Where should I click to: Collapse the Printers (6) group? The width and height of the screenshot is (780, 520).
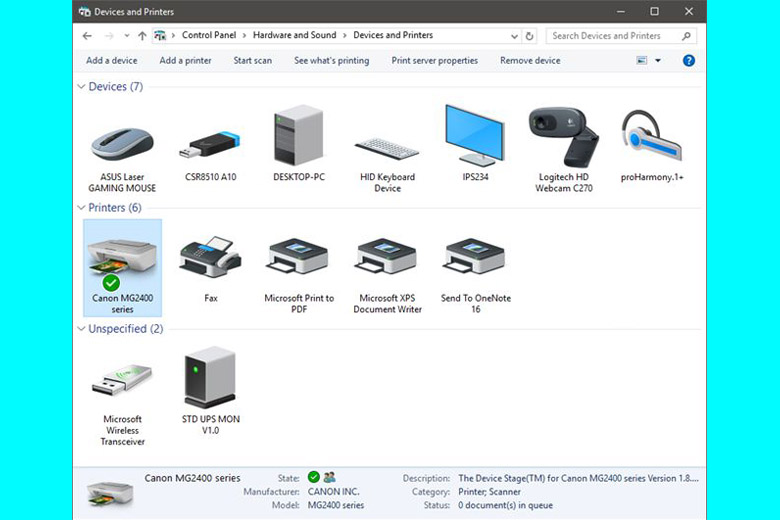pyautogui.click(x=81, y=208)
